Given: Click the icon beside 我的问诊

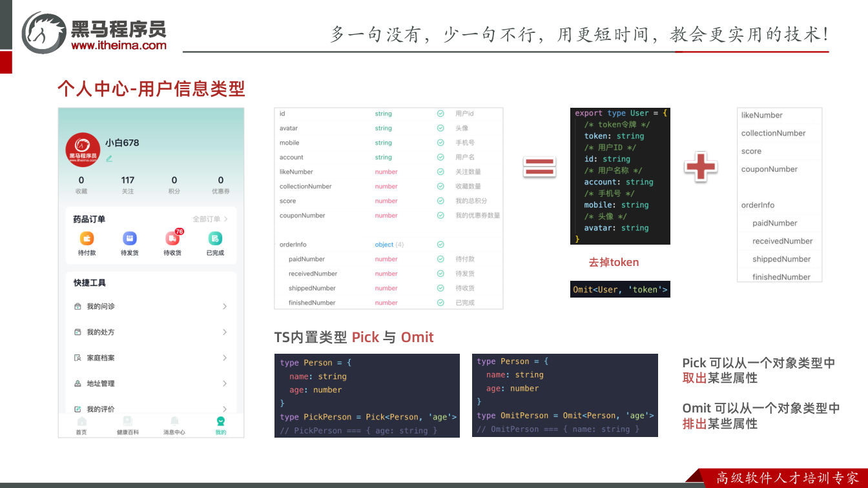Looking at the screenshot, I should pyautogui.click(x=78, y=307).
